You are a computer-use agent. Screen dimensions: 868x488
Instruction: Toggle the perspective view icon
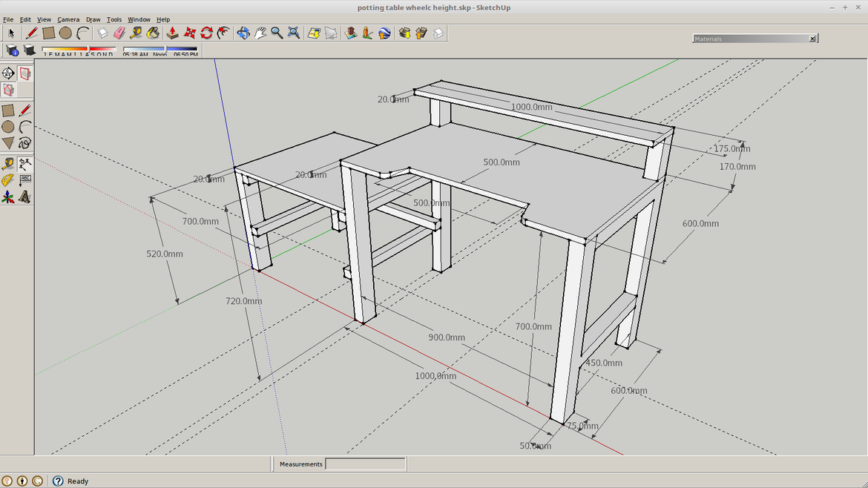[25, 73]
